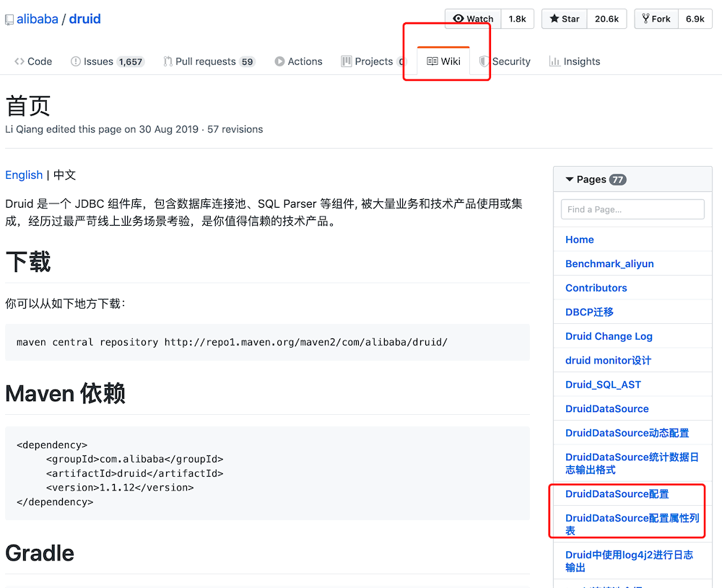This screenshot has width=722, height=588.
Task: Click the Maven 依赖 heading
Action: pos(65,394)
